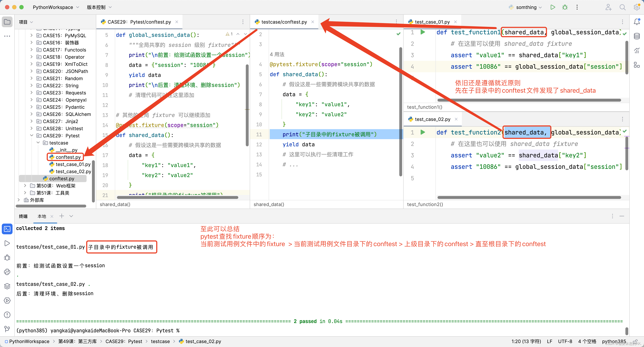Screen dimensions: 644x347
Task: Open the Git version control sidebar icon
Action: [x=7, y=329]
